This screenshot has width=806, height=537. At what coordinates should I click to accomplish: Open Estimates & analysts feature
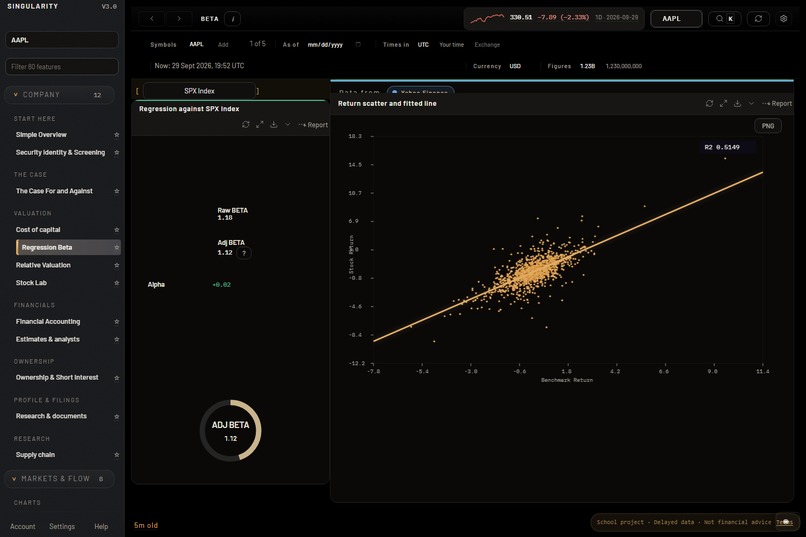(x=48, y=339)
